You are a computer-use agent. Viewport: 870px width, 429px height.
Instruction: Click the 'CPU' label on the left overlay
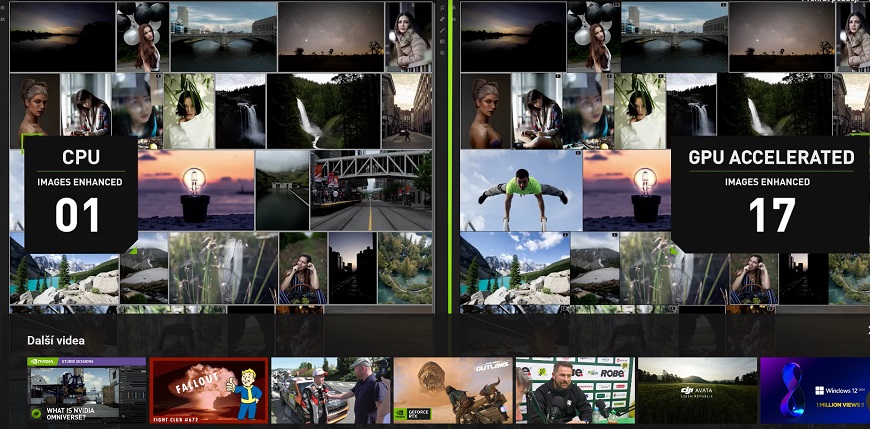[x=81, y=158]
